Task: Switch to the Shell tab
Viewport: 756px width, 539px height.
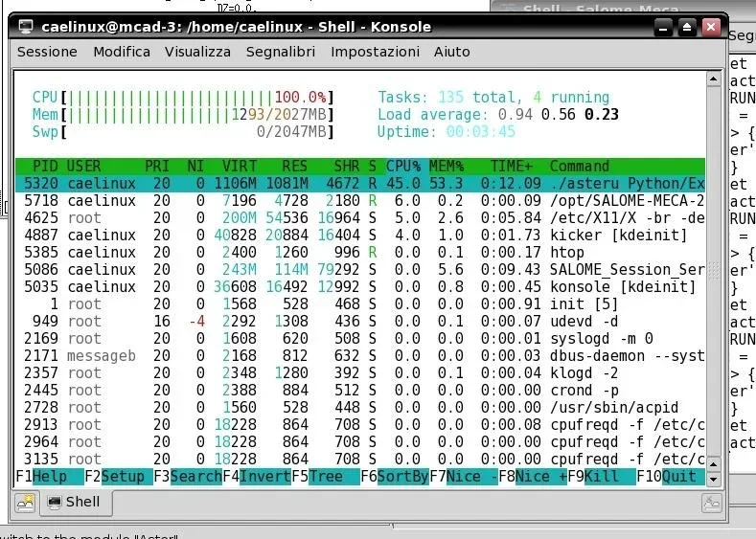Action: pos(75,503)
